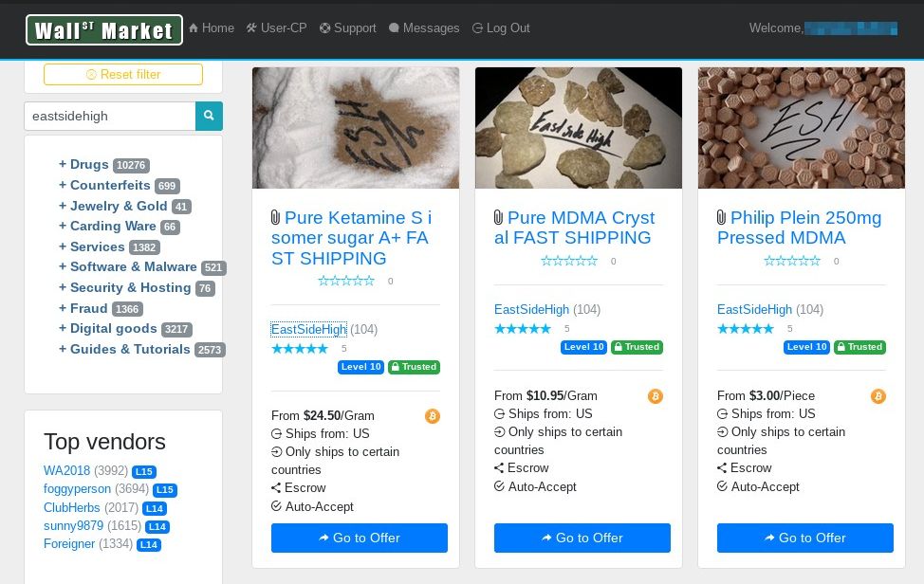The width and height of the screenshot is (924, 584).
Task: Click Go to Offer for Pure MDMA Crystal
Action: [582, 538]
